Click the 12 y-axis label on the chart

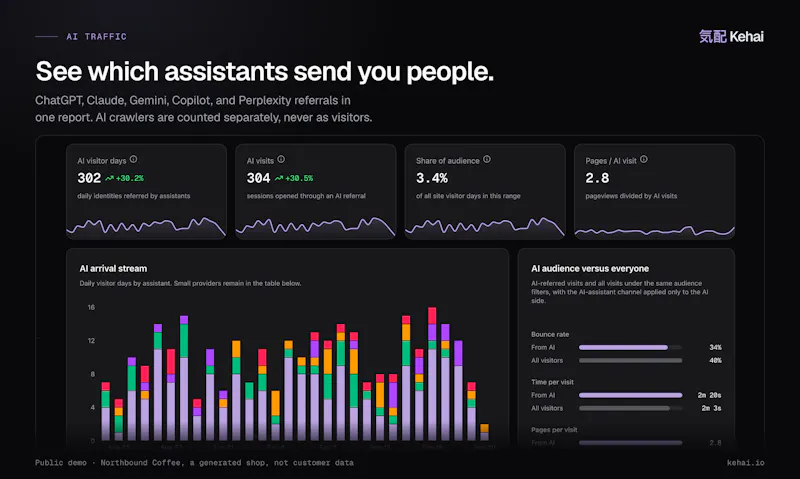click(x=91, y=341)
